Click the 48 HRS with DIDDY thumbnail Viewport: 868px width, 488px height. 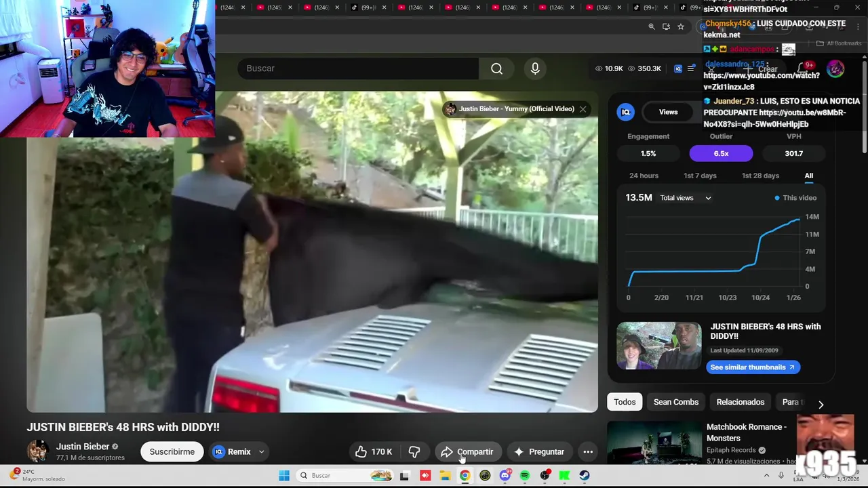[658, 346]
